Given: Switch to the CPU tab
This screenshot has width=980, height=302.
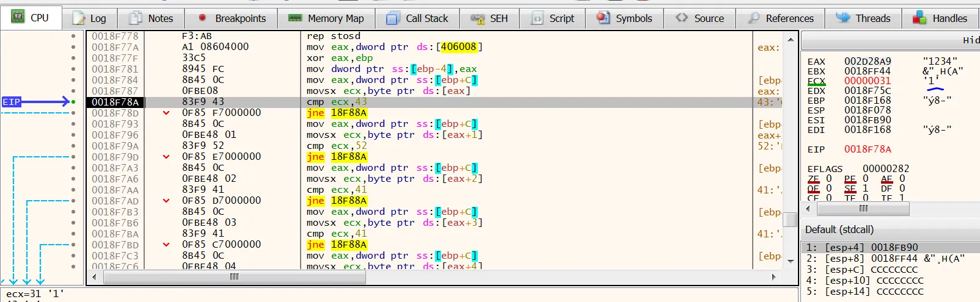Looking at the screenshot, I should tap(31, 18).
